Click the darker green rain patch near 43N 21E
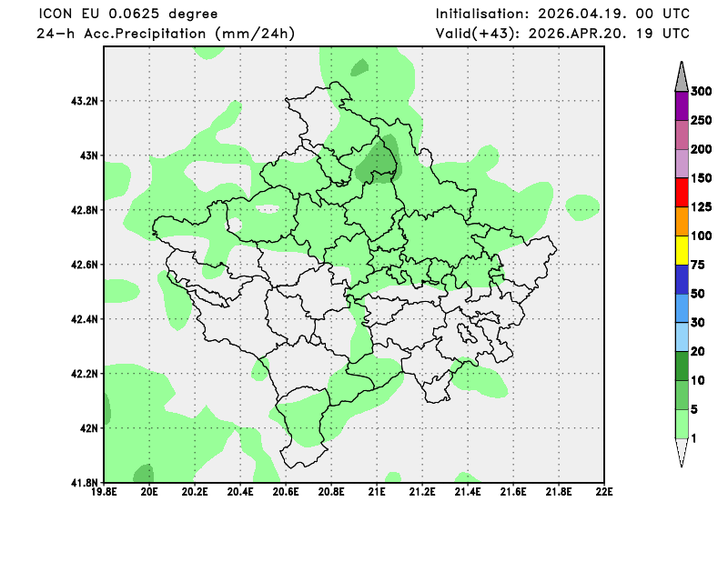This screenshot has height=562, width=728. point(380,162)
